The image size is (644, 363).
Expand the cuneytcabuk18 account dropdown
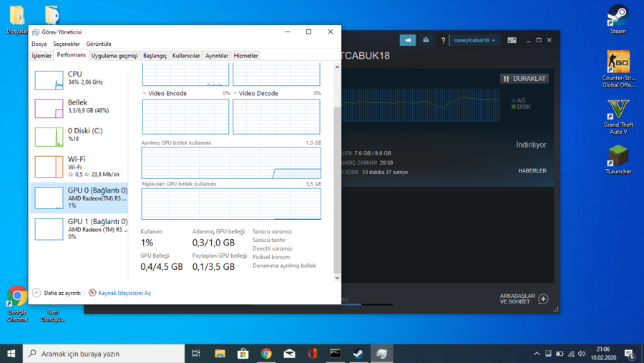[474, 40]
